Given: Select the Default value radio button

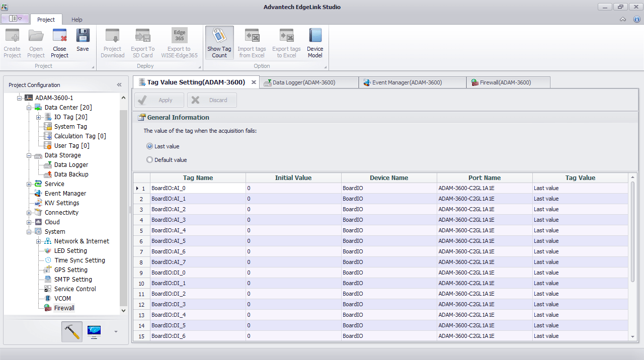Looking at the screenshot, I should click(149, 160).
